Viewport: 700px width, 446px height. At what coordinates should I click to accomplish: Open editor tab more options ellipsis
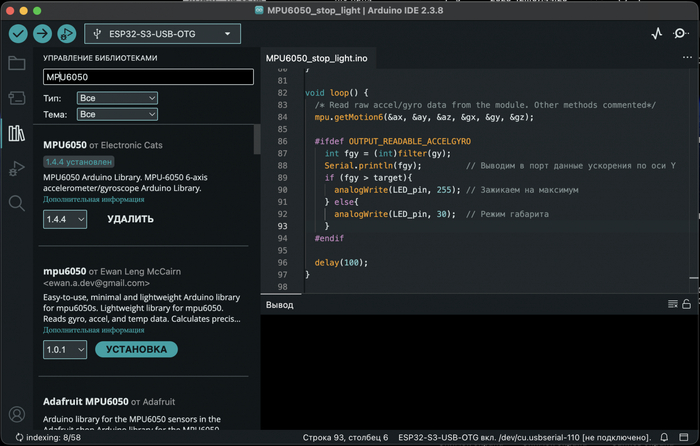pyautogui.click(x=687, y=58)
